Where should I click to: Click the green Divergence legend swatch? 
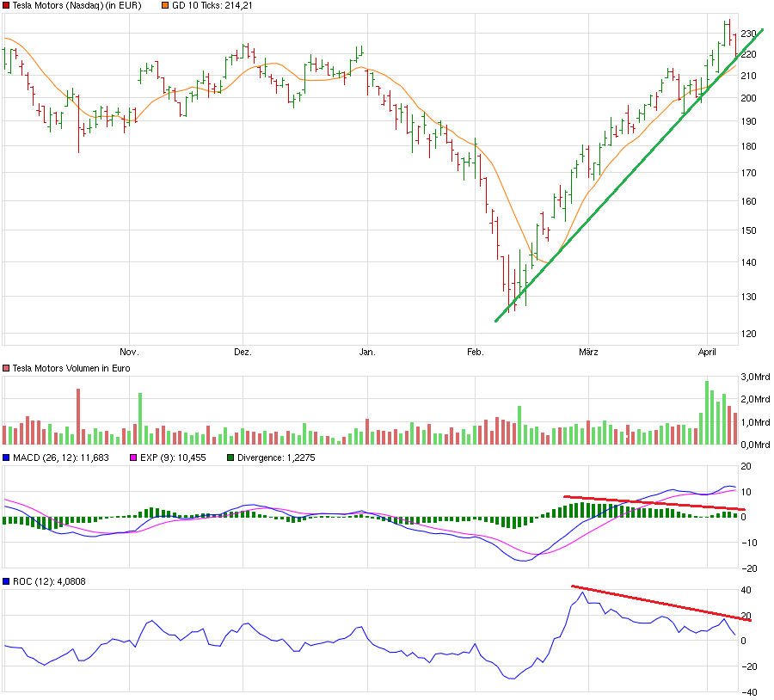pos(230,458)
